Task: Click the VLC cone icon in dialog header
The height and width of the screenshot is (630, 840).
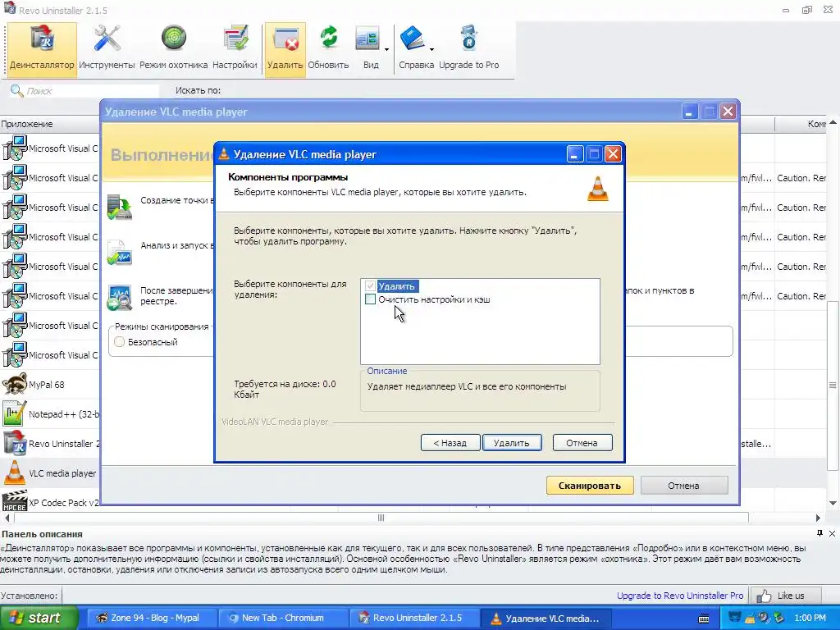Action: (598, 189)
